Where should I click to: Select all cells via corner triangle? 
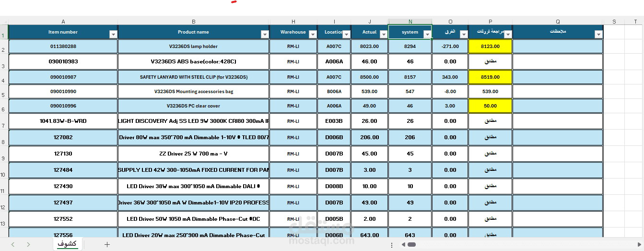4,22
